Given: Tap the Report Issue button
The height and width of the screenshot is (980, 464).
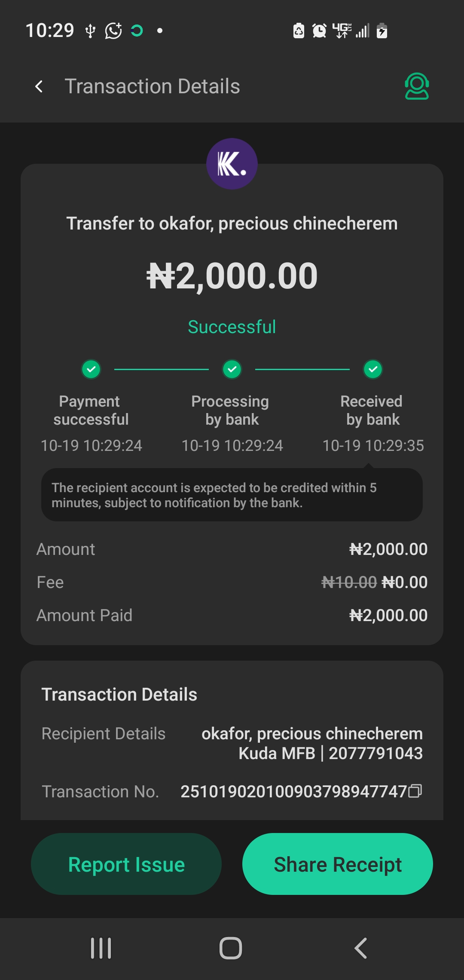Looking at the screenshot, I should coord(126,864).
